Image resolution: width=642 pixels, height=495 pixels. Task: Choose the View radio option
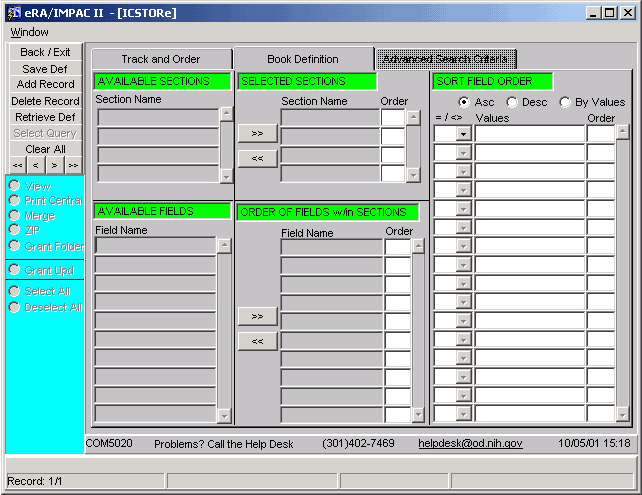14,185
